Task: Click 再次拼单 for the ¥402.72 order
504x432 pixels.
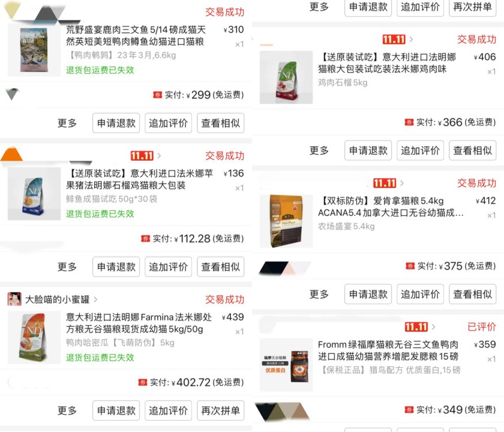Action: click(221, 410)
